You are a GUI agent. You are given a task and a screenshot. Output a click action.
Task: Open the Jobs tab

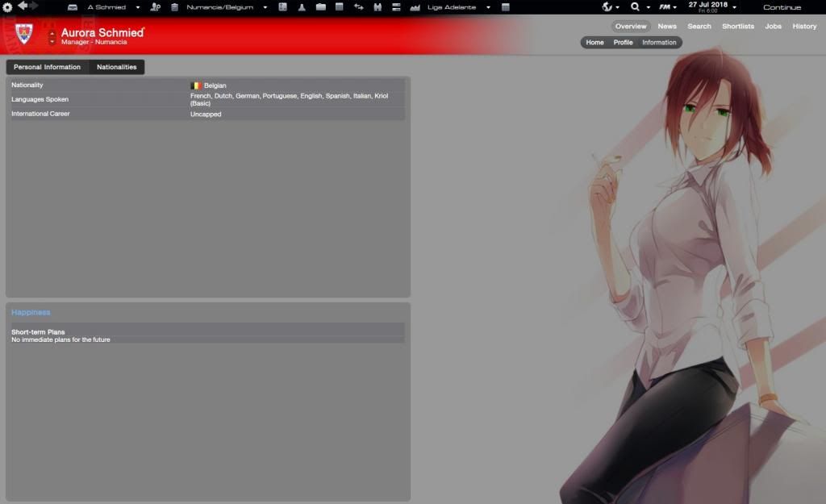(x=774, y=27)
